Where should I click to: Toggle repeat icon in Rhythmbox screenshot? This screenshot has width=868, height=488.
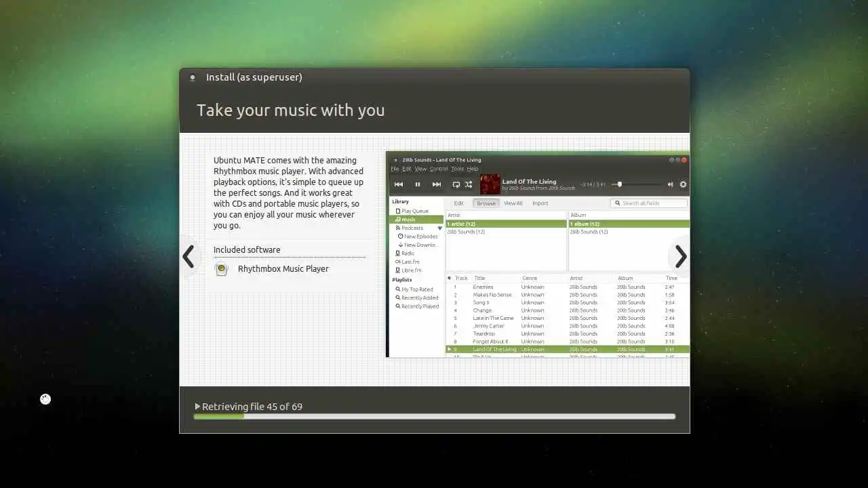456,184
